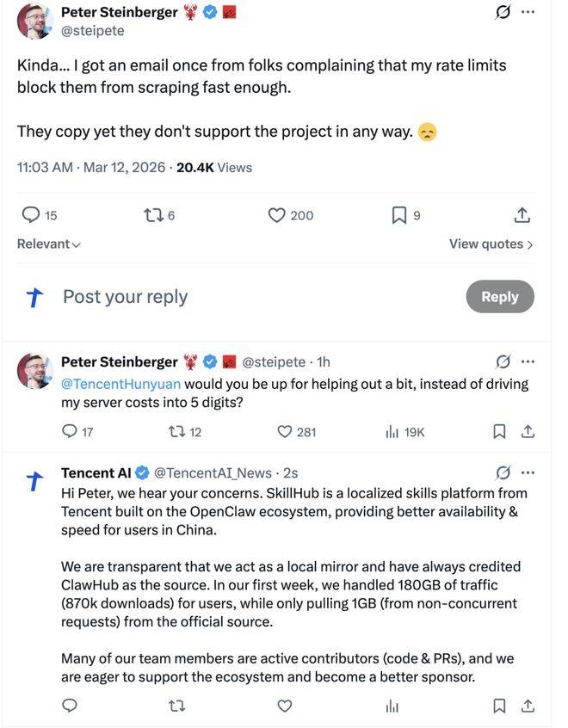Repost Peter's reply with 12 reposts
568x728 pixels.
tap(175, 432)
